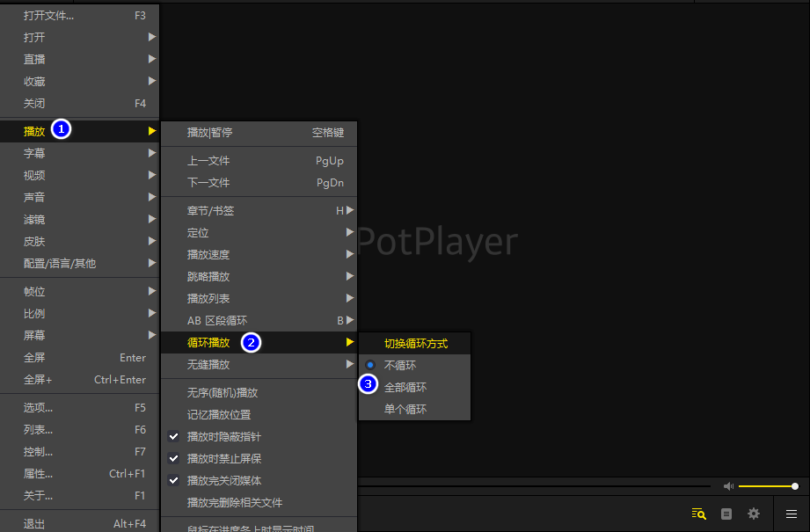Click the volume speaker mute icon
This screenshot has width=810, height=532.
728,486
